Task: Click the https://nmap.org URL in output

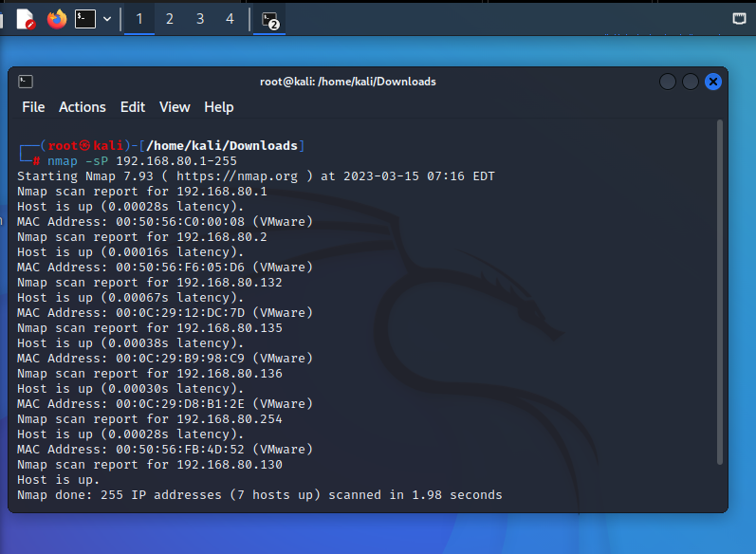Action: pyautogui.click(x=237, y=176)
